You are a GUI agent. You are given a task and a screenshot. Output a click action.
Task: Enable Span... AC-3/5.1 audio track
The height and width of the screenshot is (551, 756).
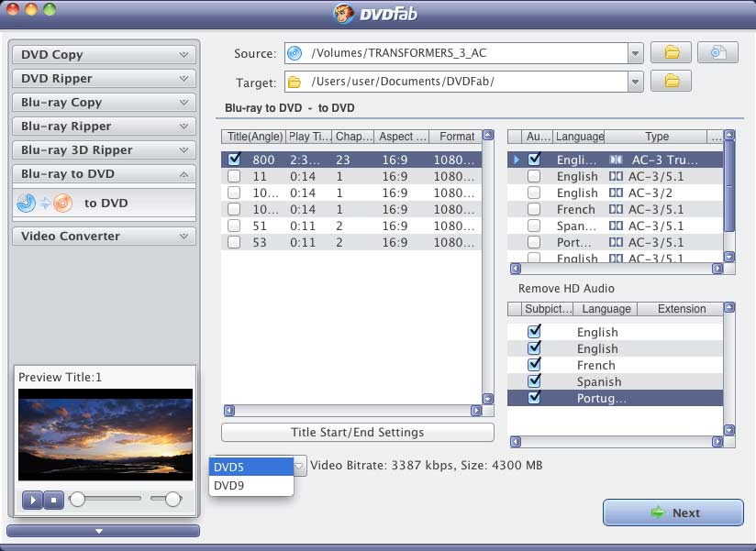[534, 226]
